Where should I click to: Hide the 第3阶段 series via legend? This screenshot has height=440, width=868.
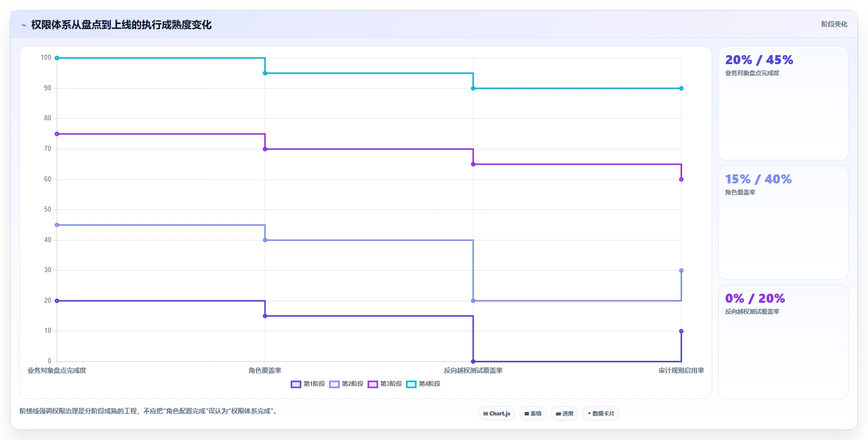384,384
